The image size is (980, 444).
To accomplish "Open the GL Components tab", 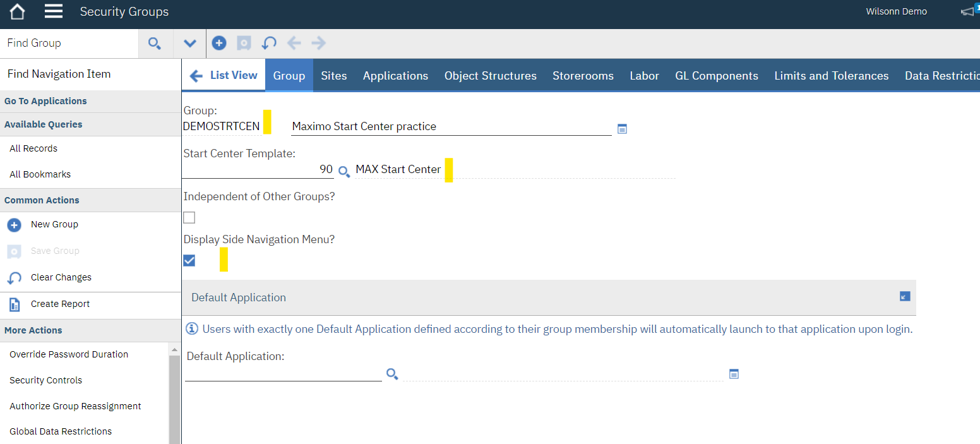I will [716, 75].
